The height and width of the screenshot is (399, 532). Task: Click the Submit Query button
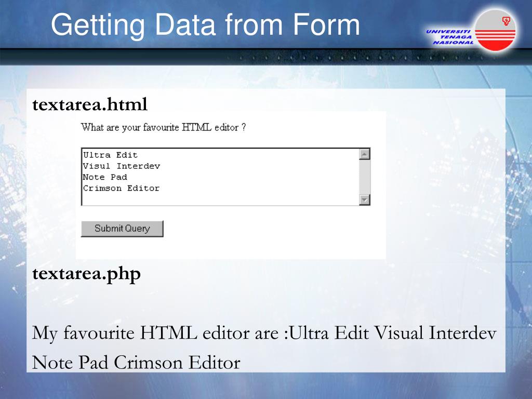coord(122,229)
